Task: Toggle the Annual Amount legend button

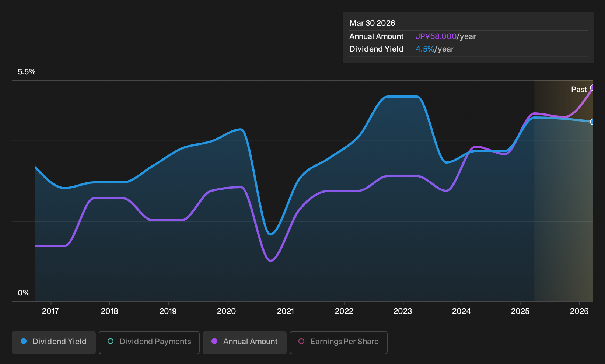Action: pos(245,342)
